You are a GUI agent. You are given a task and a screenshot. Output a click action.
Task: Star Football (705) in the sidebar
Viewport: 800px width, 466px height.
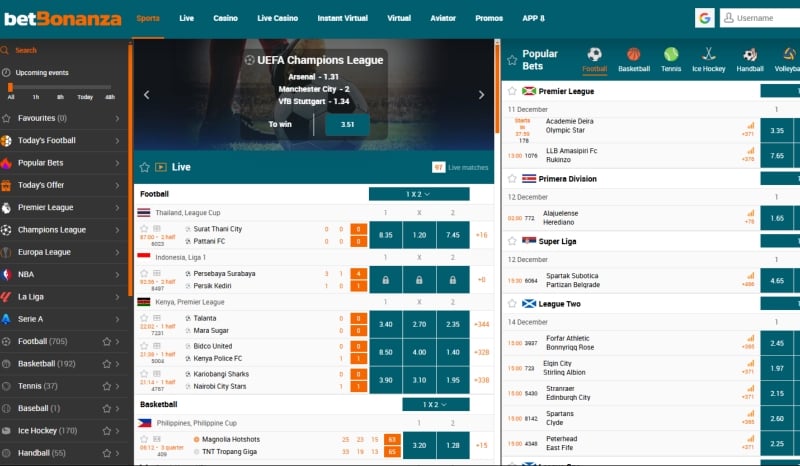coord(107,341)
